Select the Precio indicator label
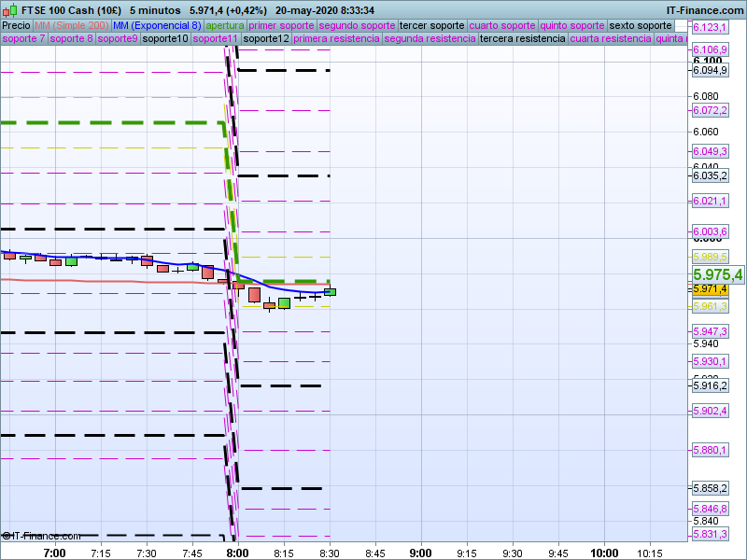The width and height of the screenshot is (747, 560). tap(16, 25)
